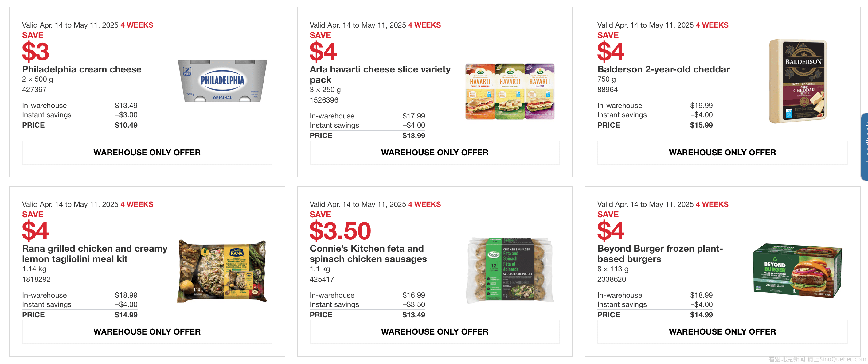Click Warehouse Only Offer for Rana meal kit
Screen dimensions: 868x364
(x=147, y=332)
